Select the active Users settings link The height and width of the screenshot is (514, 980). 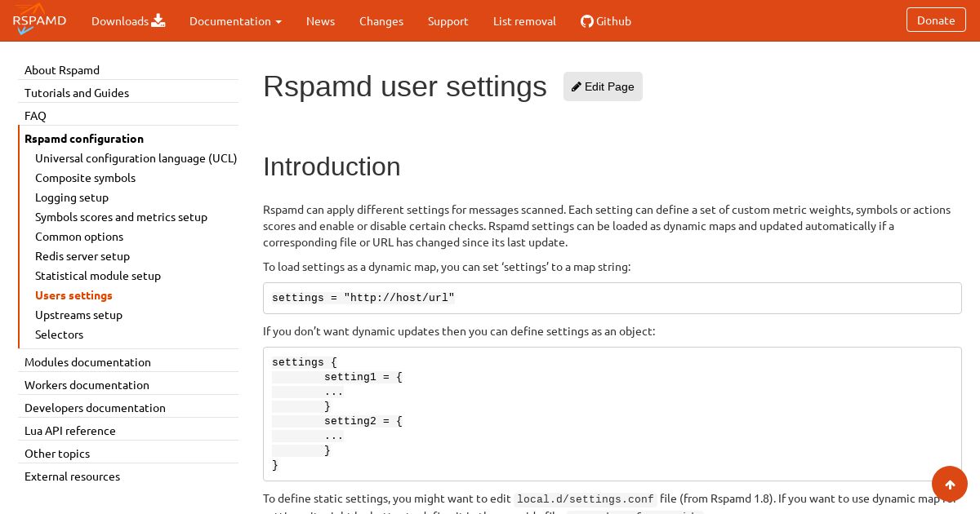(x=73, y=295)
